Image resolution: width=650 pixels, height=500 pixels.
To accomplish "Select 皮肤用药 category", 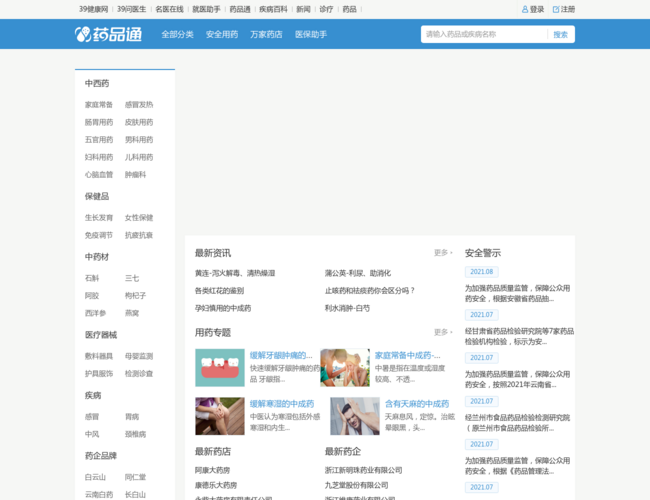I will (x=139, y=122).
